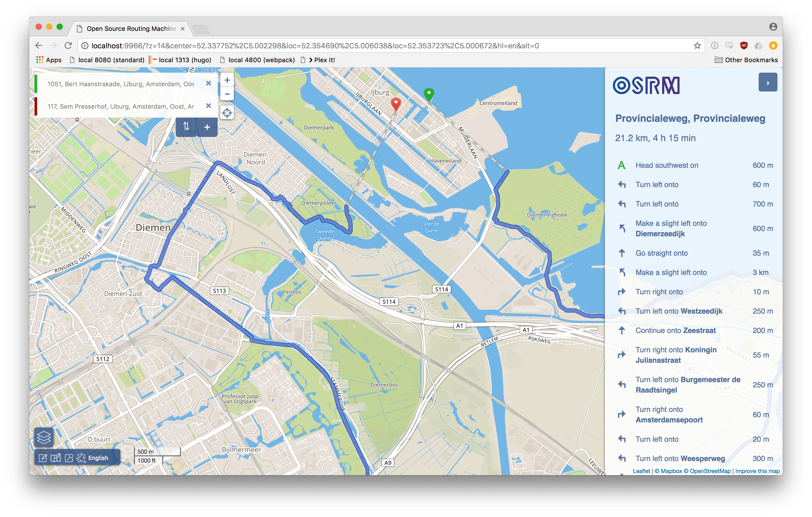Select Turn left onto Westzeedijk step
The image size is (812, 517).
(x=679, y=311)
